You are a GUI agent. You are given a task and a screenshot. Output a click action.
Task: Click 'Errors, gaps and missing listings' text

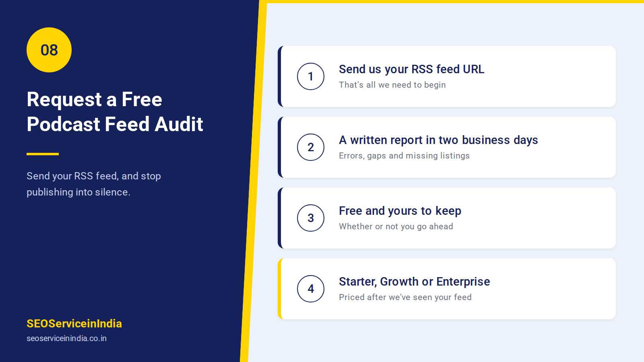pyautogui.click(x=404, y=156)
